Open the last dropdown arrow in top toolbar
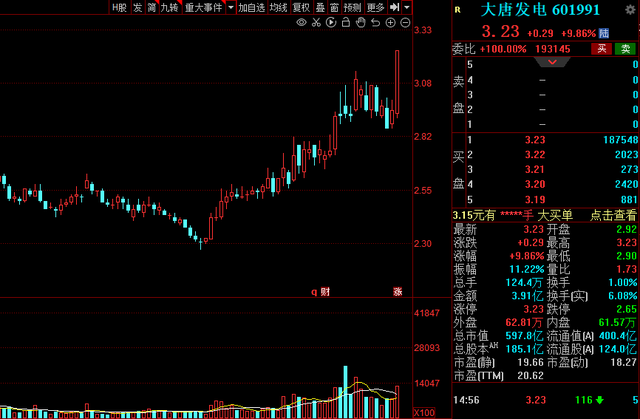This screenshot has width=640, height=419. pos(407,7)
